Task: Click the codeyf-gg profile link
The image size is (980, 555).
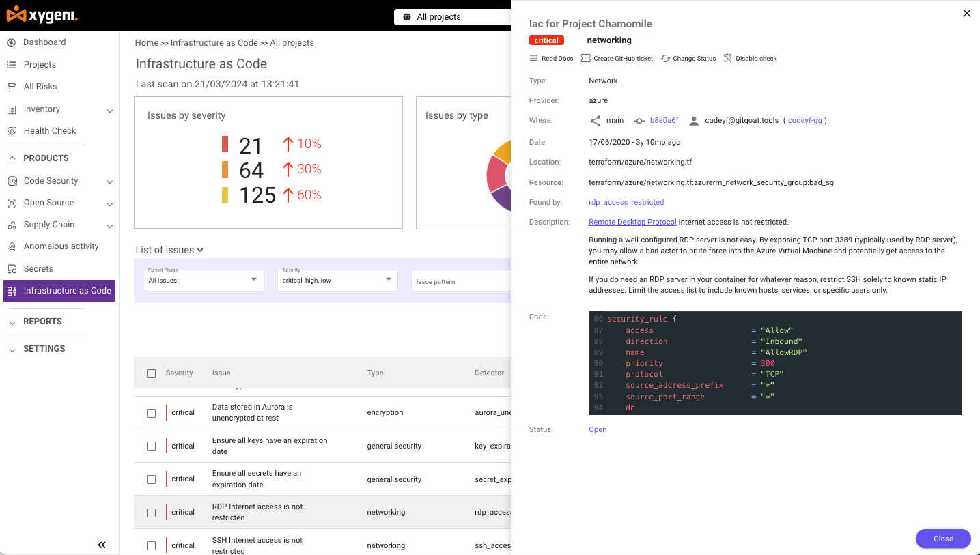Action: point(805,120)
